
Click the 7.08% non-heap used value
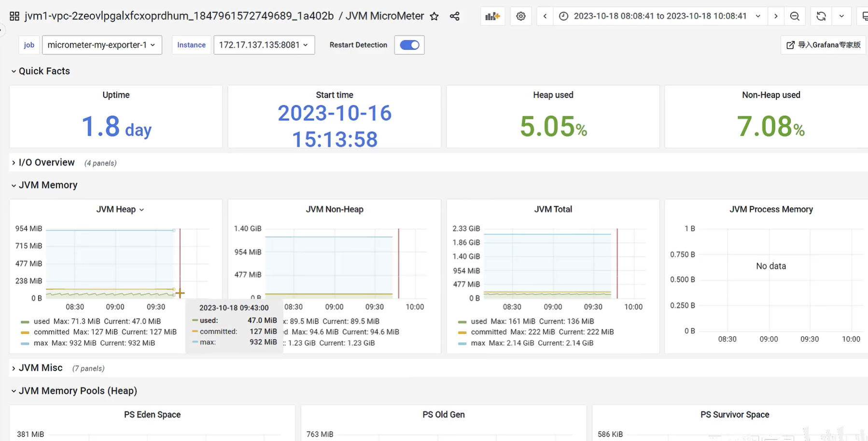tap(771, 127)
